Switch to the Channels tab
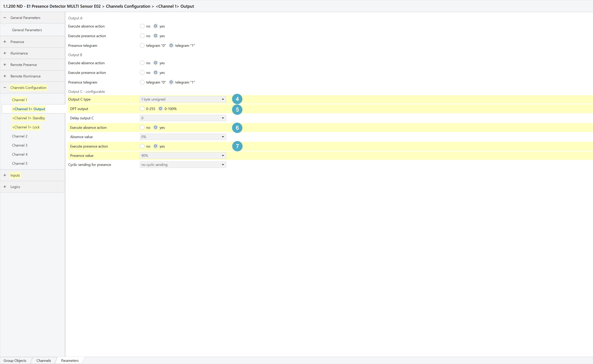 [x=44, y=360]
